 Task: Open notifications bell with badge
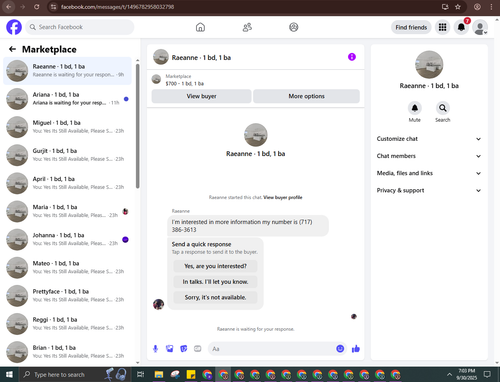pyautogui.click(x=461, y=27)
